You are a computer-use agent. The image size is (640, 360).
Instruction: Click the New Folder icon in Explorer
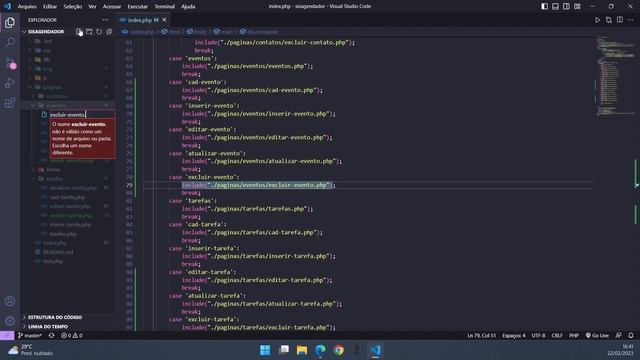pyautogui.click(x=89, y=31)
